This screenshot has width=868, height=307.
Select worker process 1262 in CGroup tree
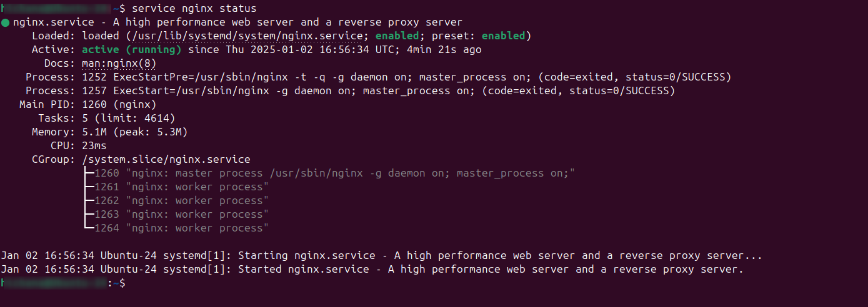181,201
